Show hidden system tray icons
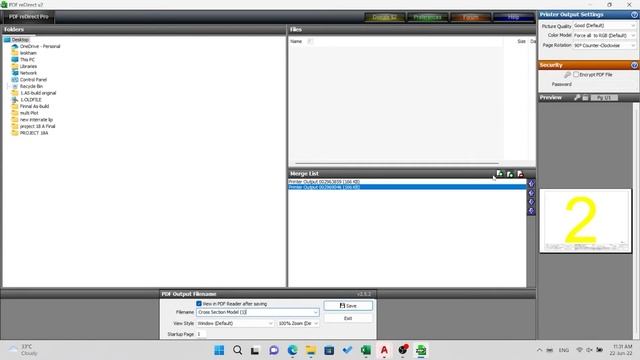 540,350
